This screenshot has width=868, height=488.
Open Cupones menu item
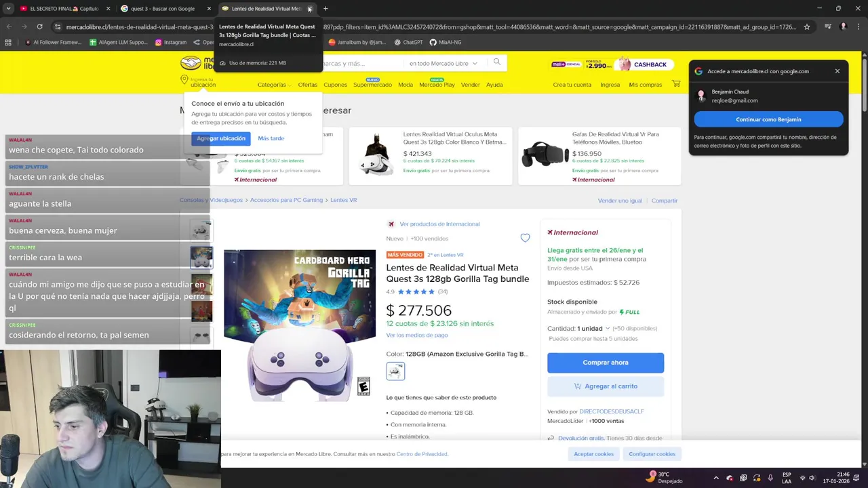tap(335, 85)
